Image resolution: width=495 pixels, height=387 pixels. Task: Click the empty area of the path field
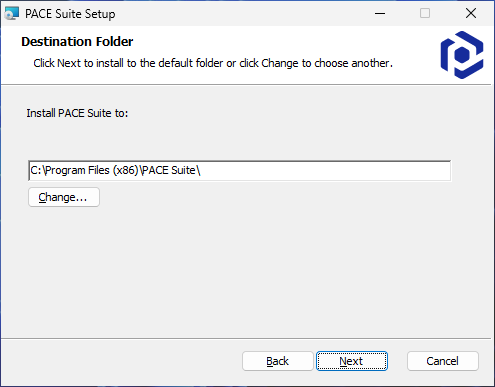click(325, 171)
